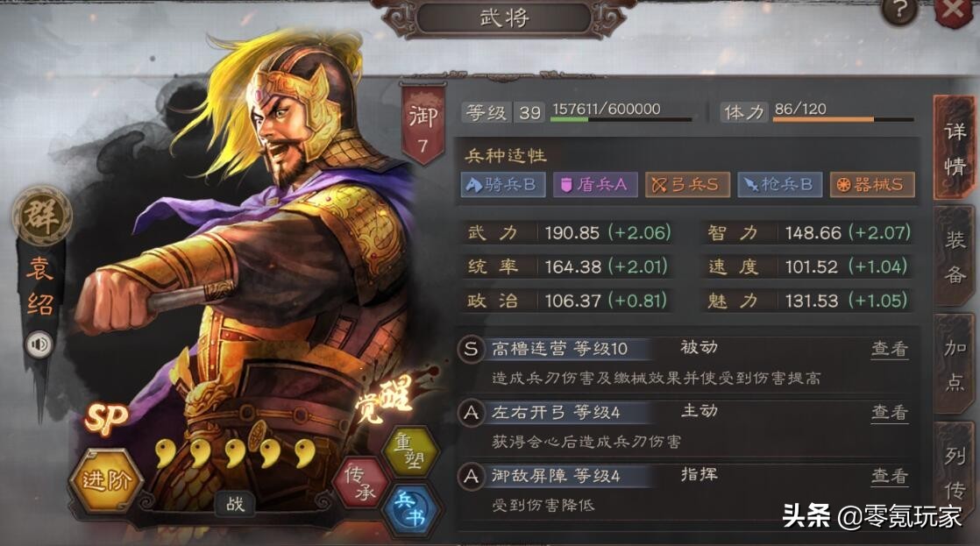The height and width of the screenshot is (546, 980).
Task: View details of skill 左右开弓
Action: (x=890, y=412)
